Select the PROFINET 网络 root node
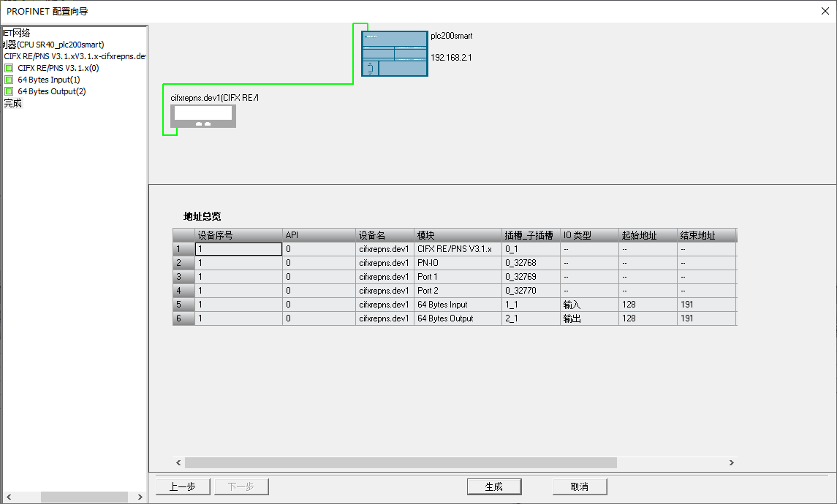The image size is (837, 504). coord(17,33)
